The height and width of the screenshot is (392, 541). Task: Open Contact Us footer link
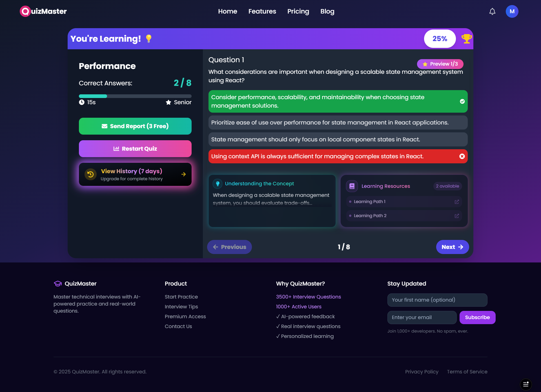point(178,326)
